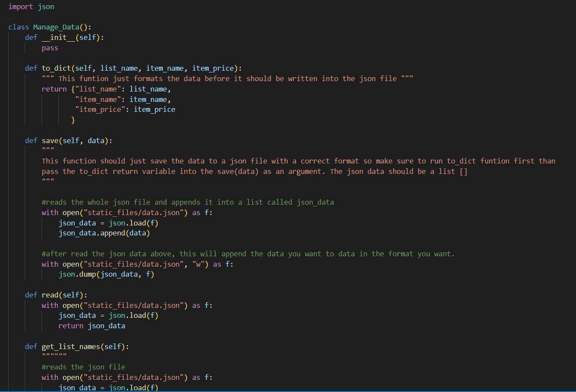This screenshot has height=392, width=576.
Task: Select the reads the json file comment
Action: (82, 366)
